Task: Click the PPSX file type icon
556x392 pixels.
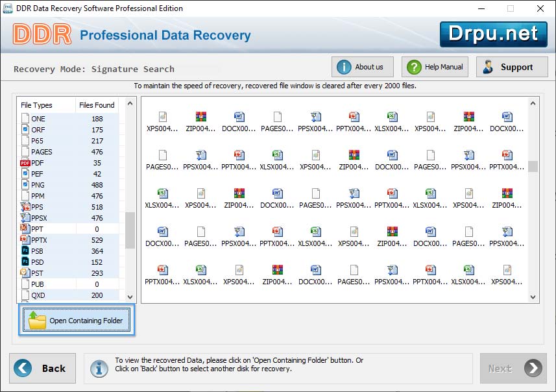Action: (x=25, y=217)
